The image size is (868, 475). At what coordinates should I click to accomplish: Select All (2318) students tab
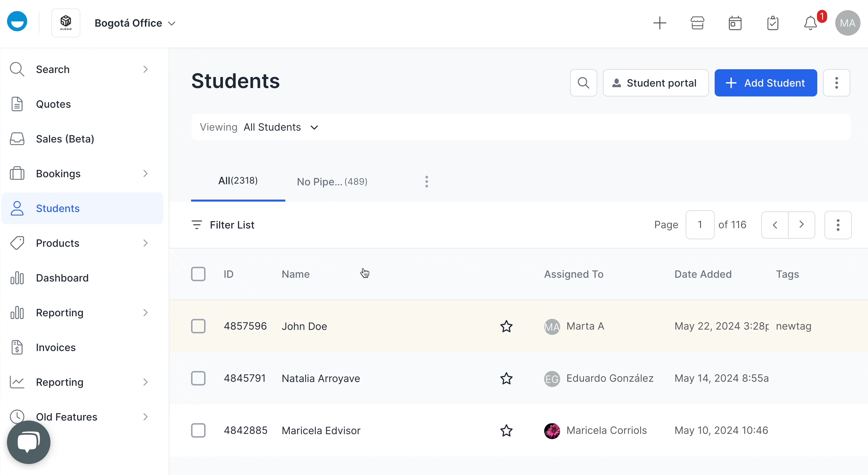pyautogui.click(x=238, y=180)
